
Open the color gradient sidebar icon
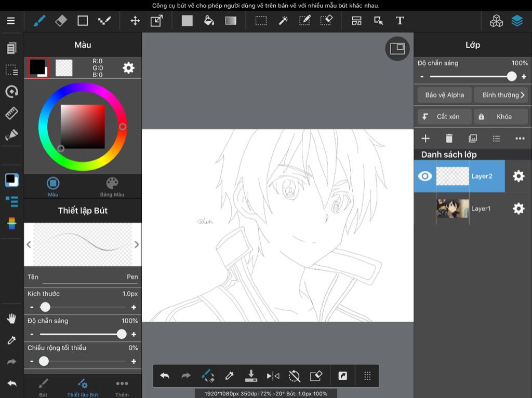[11, 224]
